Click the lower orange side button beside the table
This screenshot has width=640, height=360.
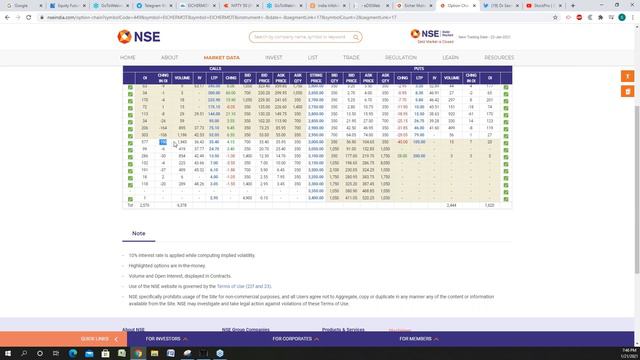(x=627, y=91)
